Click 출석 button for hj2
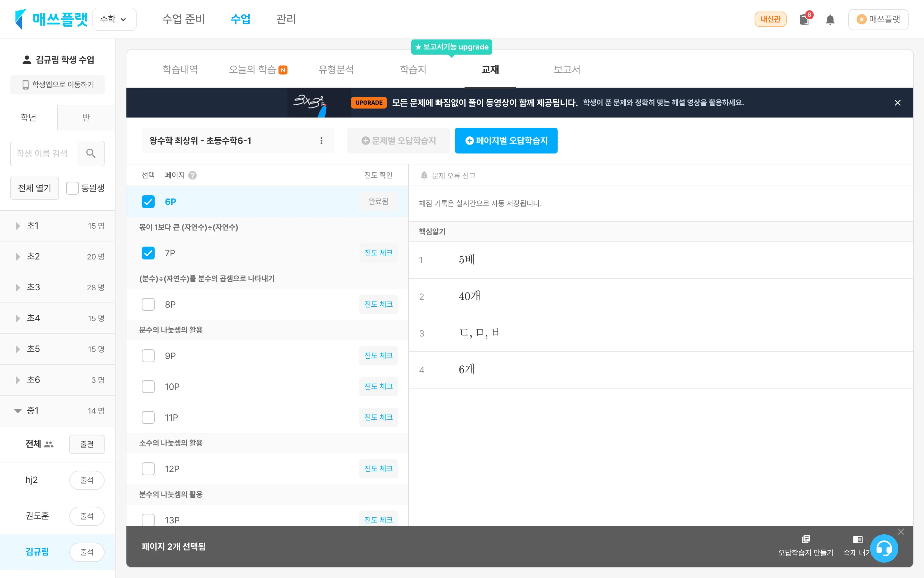The height and width of the screenshot is (578, 924). coord(87,480)
